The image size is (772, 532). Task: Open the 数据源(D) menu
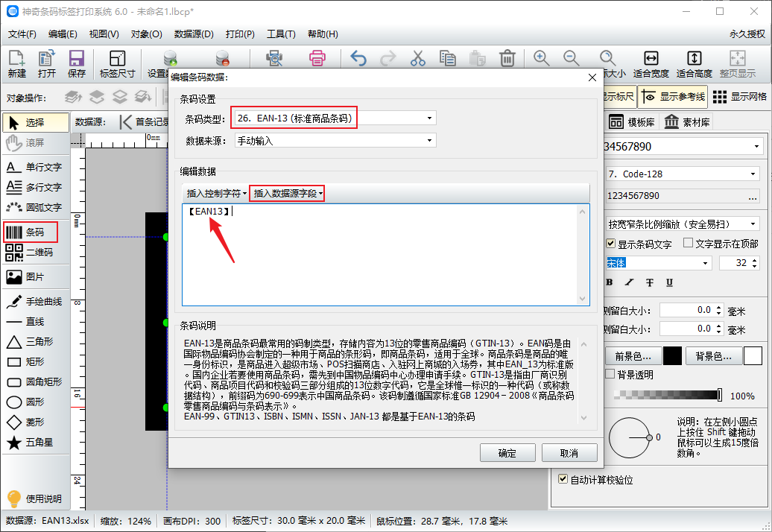[194, 34]
